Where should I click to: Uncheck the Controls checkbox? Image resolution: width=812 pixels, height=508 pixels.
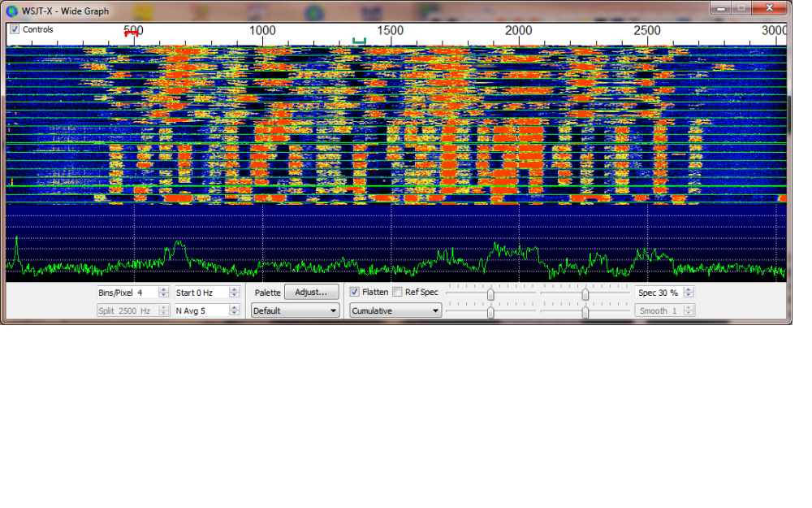coord(15,29)
